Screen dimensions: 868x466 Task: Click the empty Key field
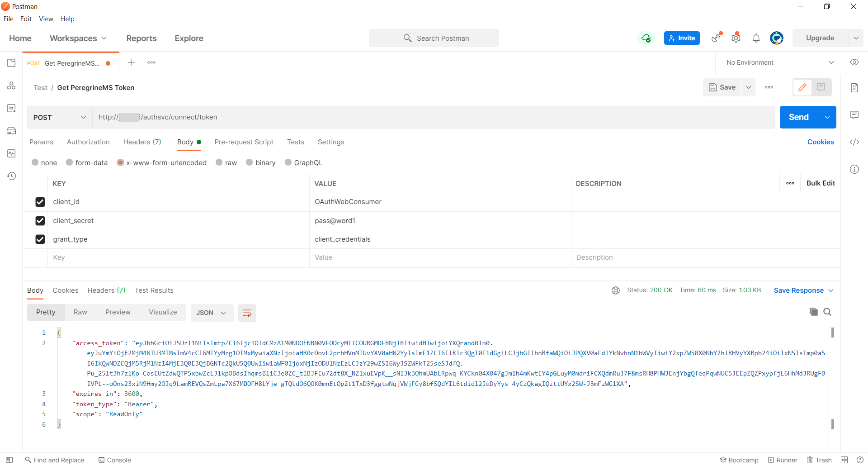point(179,257)
